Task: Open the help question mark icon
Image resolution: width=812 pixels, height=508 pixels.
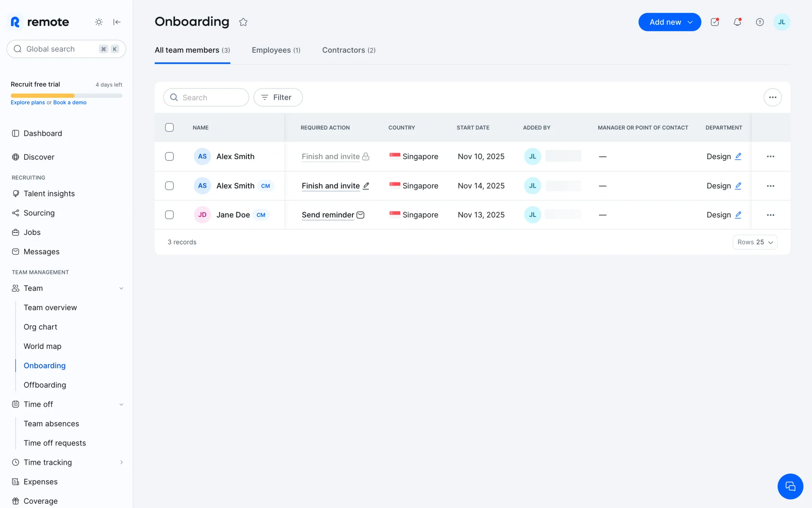Action: pos(760,22)
